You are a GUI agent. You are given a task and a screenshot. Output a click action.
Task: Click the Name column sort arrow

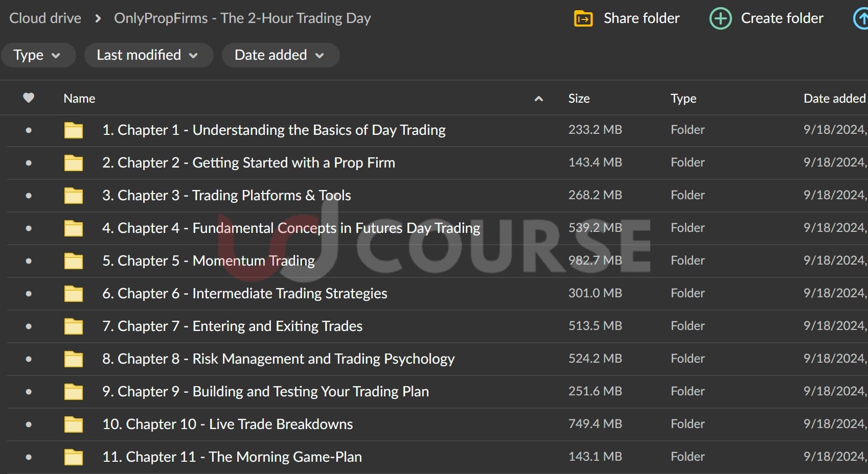point(538,99)
